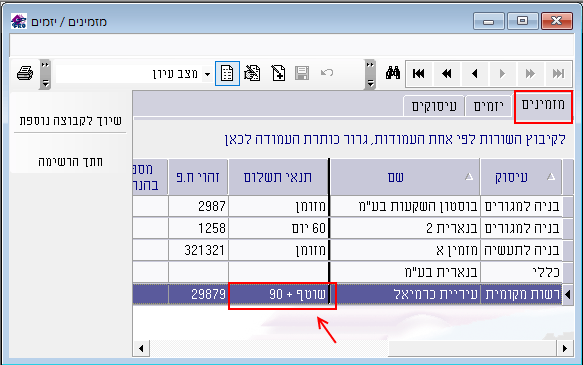The image size is (583, 365).
Task: Click the edit record icon
Action: [x=252, y=73]
